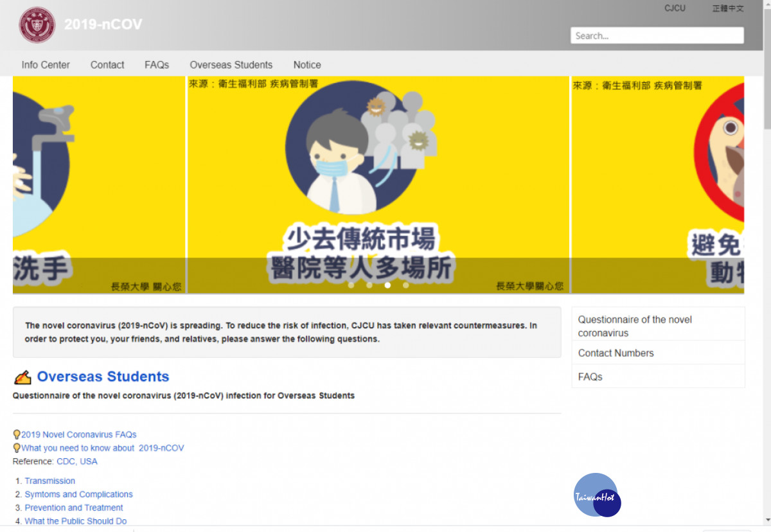Screen dimensions: 771x532
Task: Select the third active carousel dot
Action: (x=387, y=285)
